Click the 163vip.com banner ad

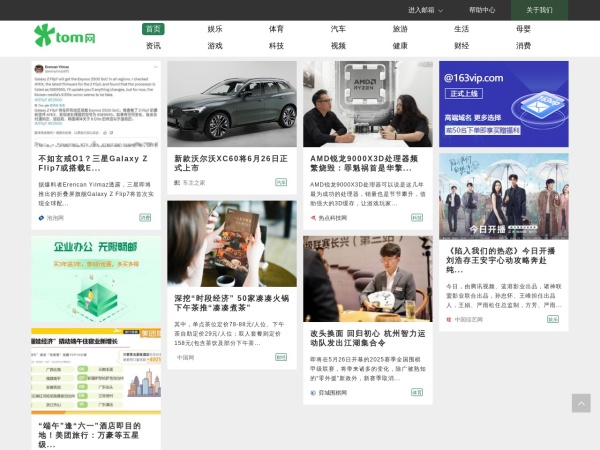point(504,104)
